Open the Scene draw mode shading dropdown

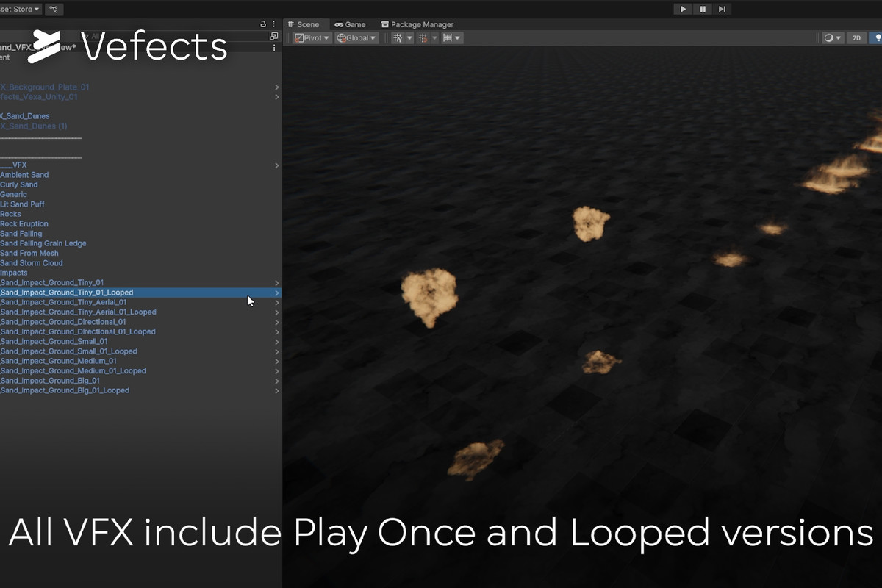[x=832, y=37]
